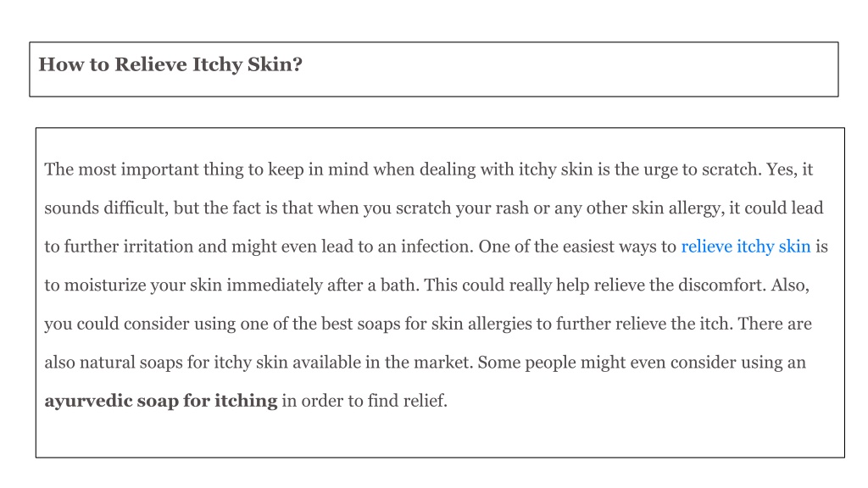Click 'best soaps for skin allergies' text
The image size is (868, 488).
coord(426,324)
